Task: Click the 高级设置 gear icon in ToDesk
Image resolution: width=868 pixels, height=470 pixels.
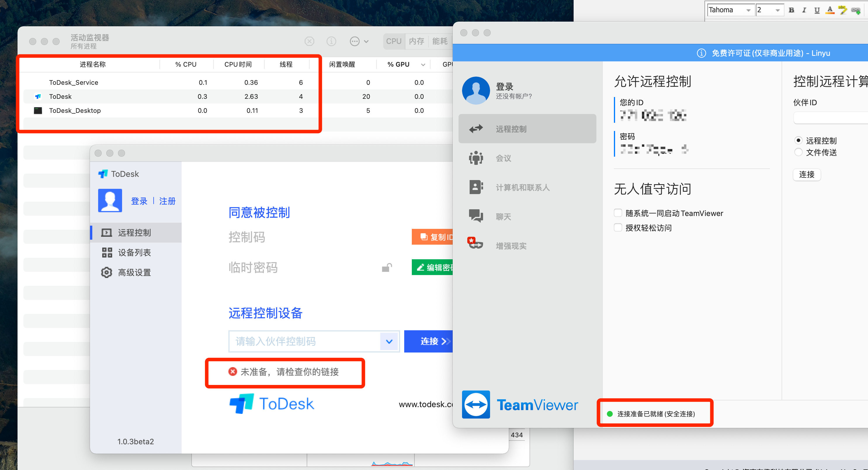Action: click(107, 272)
